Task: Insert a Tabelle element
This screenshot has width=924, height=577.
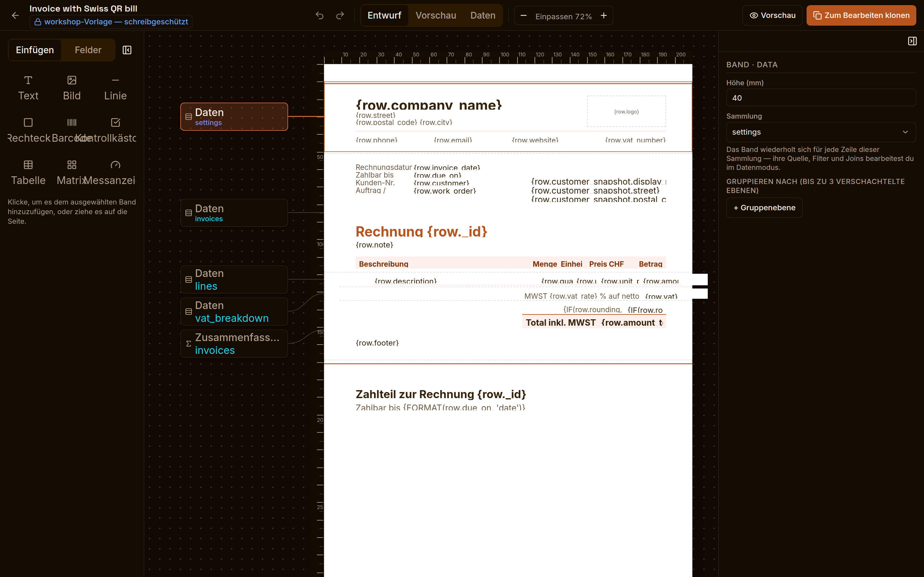Action: 28,173
